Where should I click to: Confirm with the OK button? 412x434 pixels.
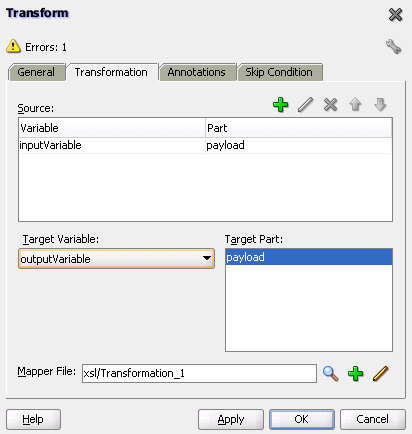(x=302, y=419)
